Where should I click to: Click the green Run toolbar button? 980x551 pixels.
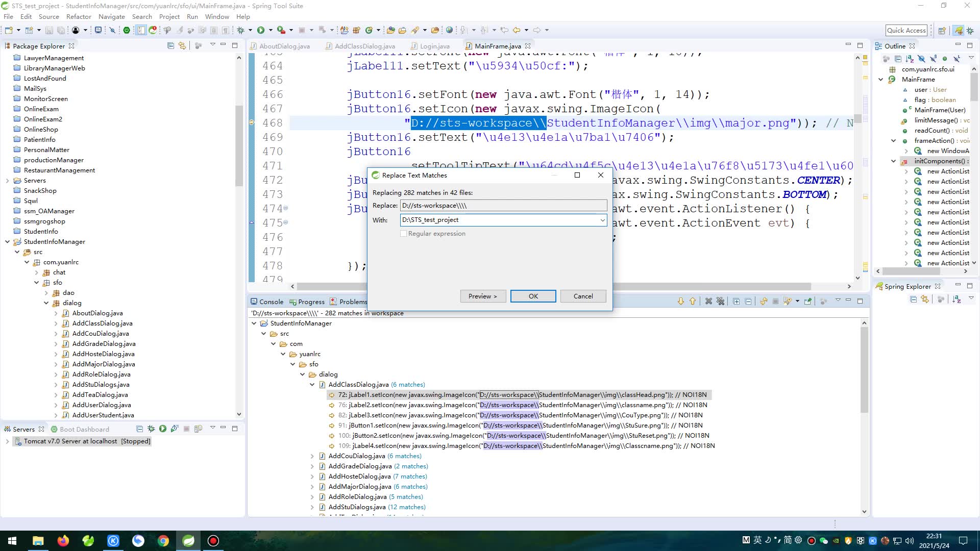261,30
